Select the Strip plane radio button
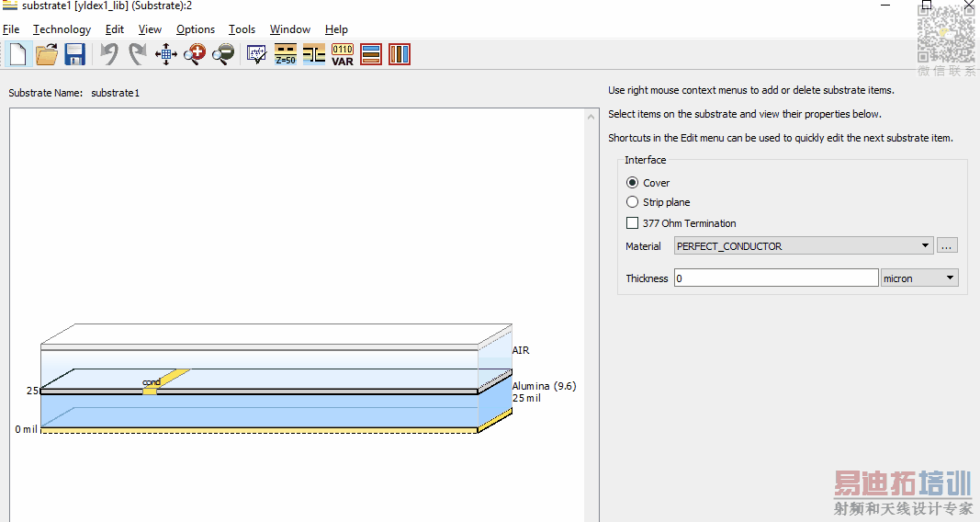 point(633,202)
